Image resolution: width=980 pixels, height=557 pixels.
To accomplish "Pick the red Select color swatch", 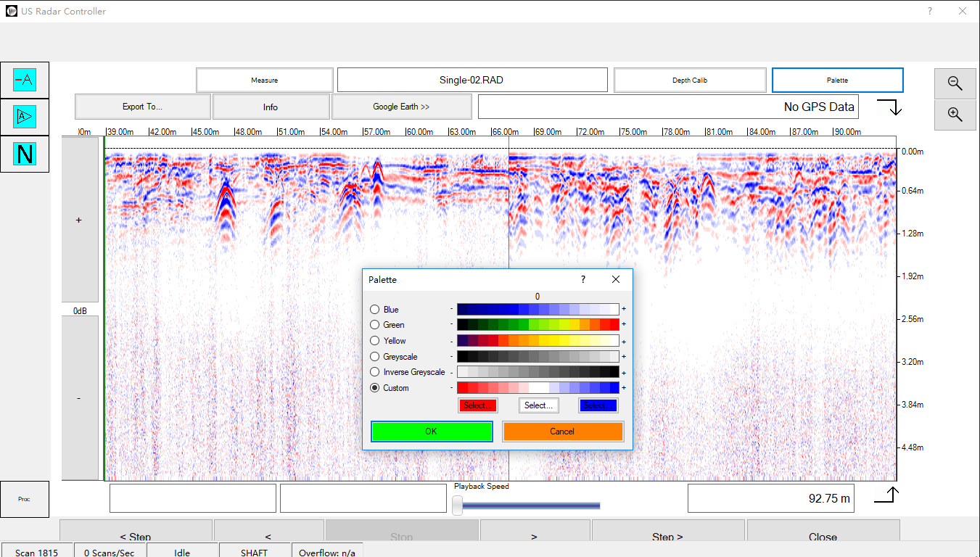I will [x=477, y=405].
